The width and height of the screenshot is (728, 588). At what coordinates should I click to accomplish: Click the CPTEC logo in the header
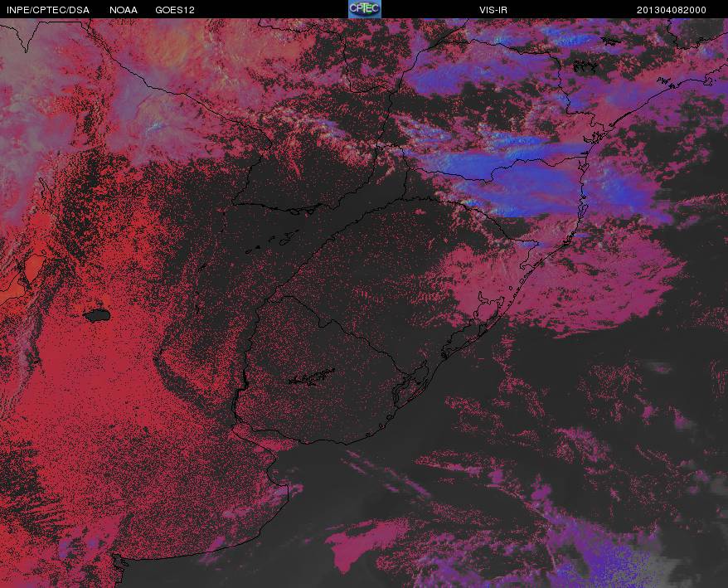coord(365,9)
